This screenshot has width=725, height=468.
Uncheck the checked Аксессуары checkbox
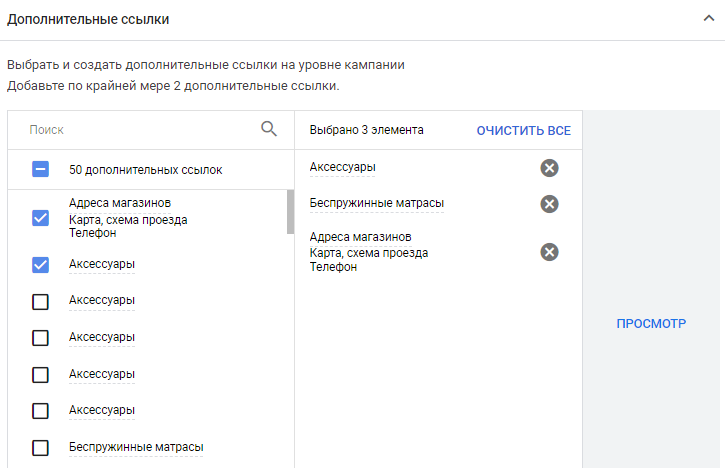pyautogui.click(x=41, y=265)
